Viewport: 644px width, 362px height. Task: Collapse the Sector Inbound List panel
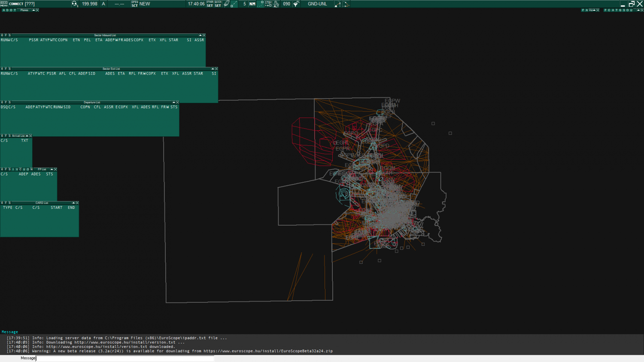point(200,35)
